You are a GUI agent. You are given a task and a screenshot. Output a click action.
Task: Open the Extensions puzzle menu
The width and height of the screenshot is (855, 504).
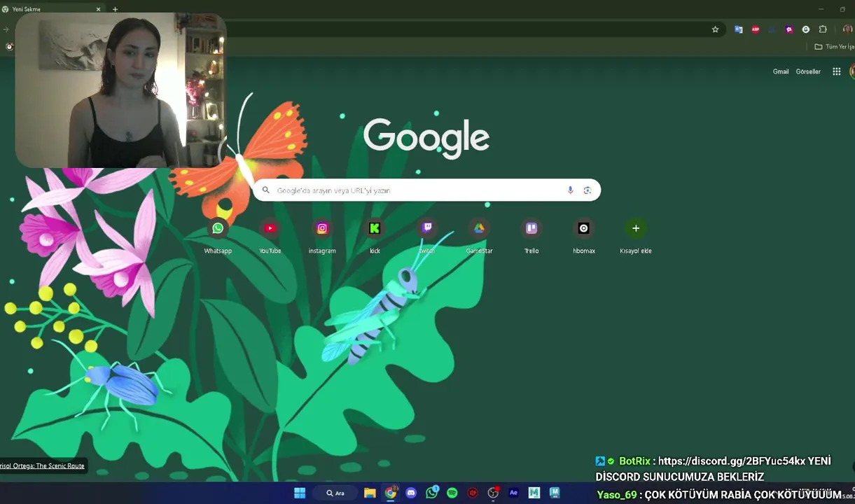(823, 29)
